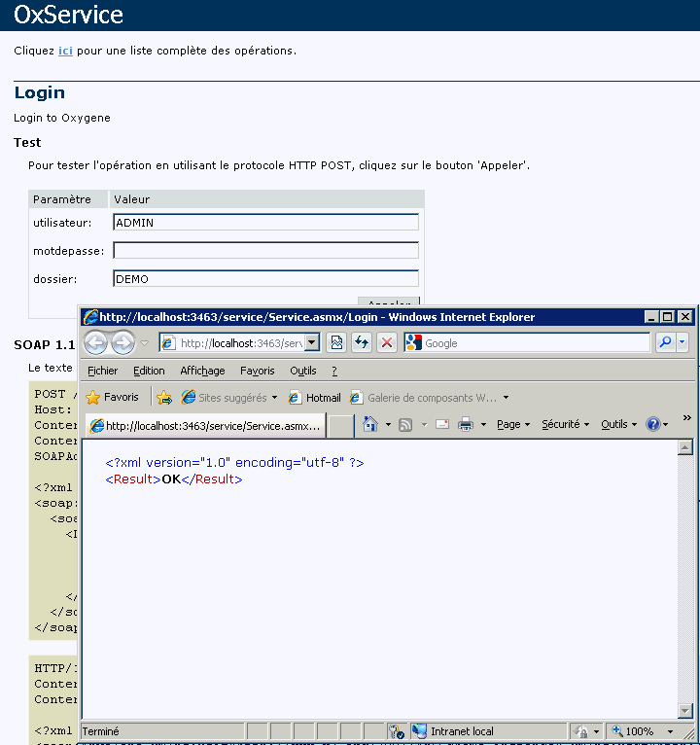This screenshot has height=745, width=700.
Task: Open Sites suggérés favorites link
Action: pos(228,398)
